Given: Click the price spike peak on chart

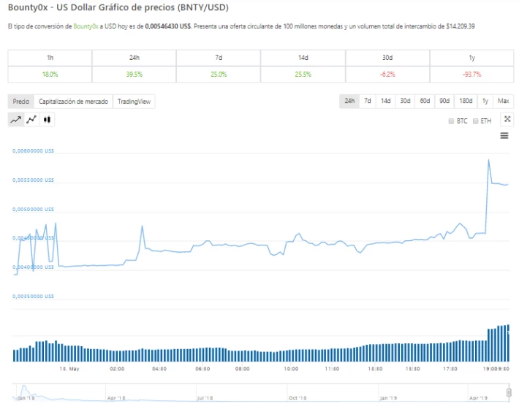Looking at the screenshot, I should coord(488,160).
